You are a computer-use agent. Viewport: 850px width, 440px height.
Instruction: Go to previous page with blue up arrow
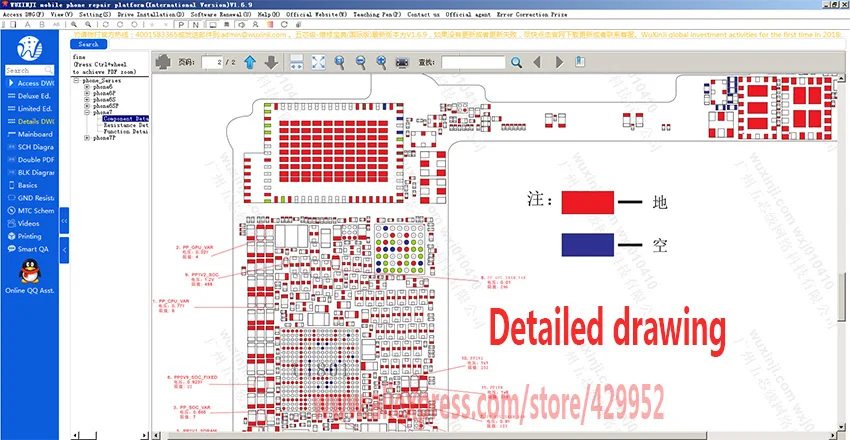249,62
